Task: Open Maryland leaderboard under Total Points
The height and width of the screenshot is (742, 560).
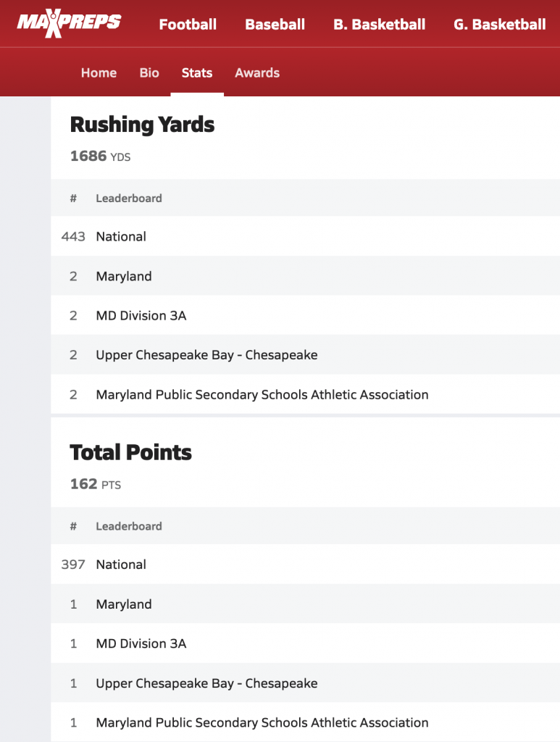Action: (124, 604)
